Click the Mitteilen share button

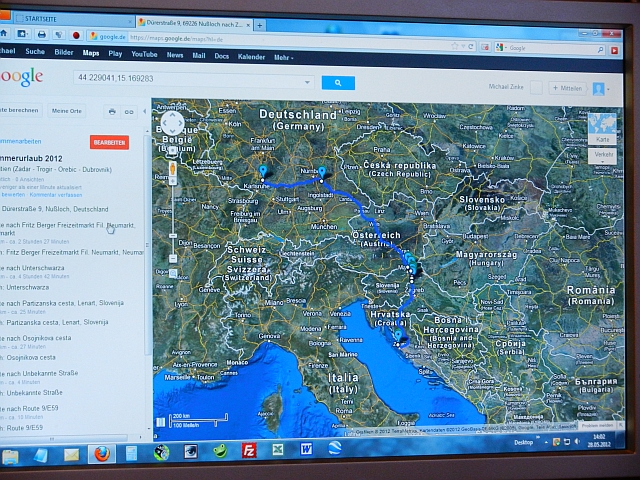point(568,88)
